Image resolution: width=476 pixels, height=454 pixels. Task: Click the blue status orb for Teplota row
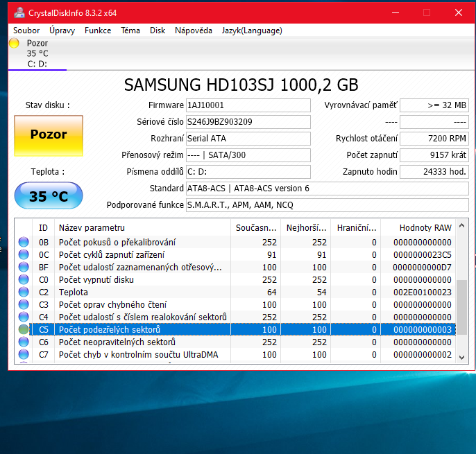coord(24,293)
